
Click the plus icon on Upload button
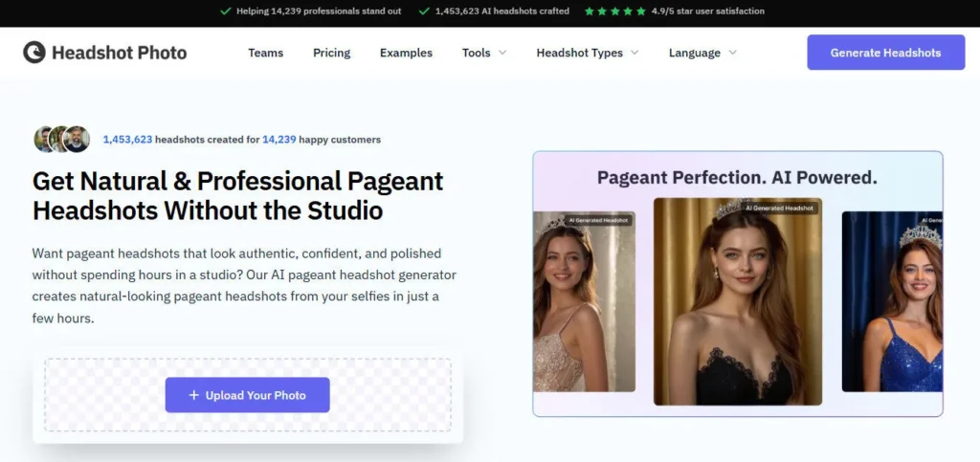click(x=193, y=395)
